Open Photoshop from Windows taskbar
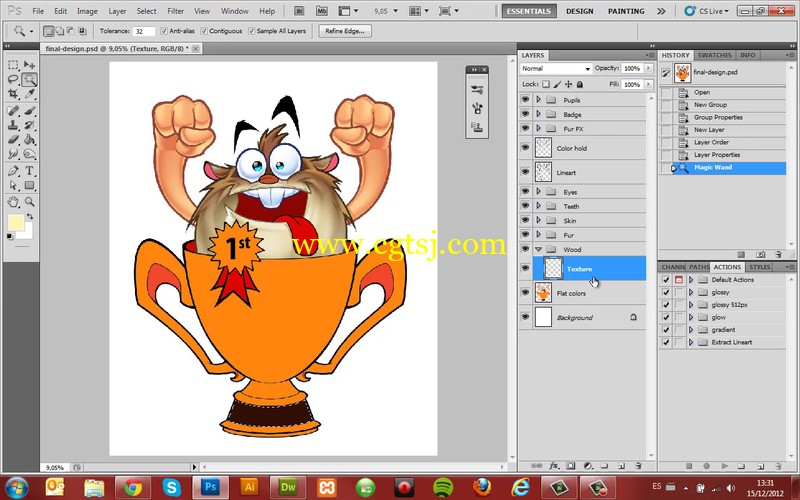 coord(210,487)
